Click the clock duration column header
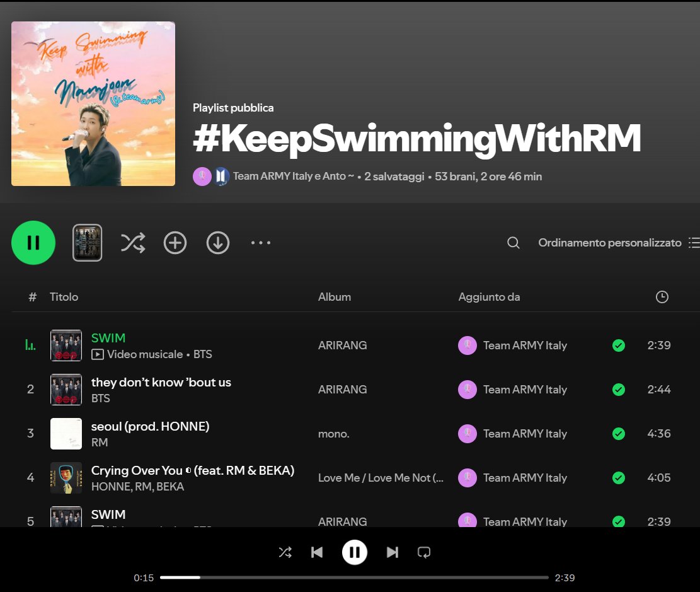Screen dimensions: 700x592 tap(662, 297)
